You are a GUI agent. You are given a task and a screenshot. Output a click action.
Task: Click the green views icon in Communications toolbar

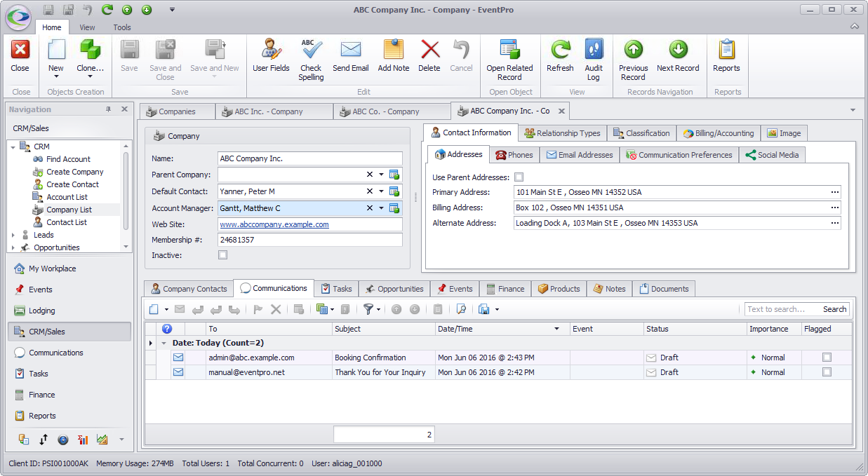click(x=321, y=309)
